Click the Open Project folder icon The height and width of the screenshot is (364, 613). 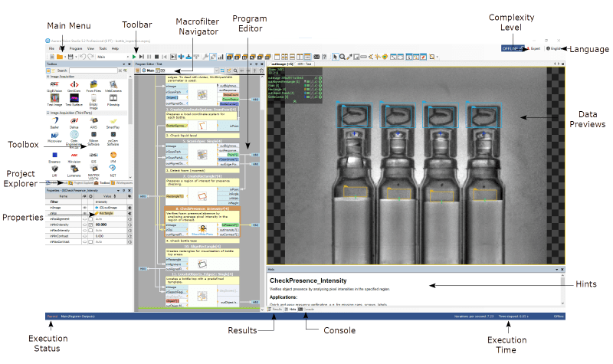click(60, 57)
